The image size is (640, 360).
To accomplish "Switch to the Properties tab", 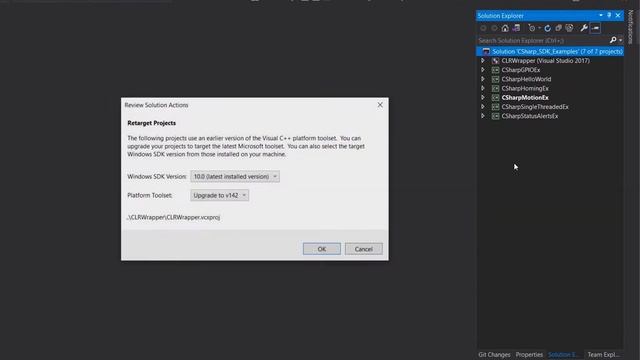I will [529, 355].
